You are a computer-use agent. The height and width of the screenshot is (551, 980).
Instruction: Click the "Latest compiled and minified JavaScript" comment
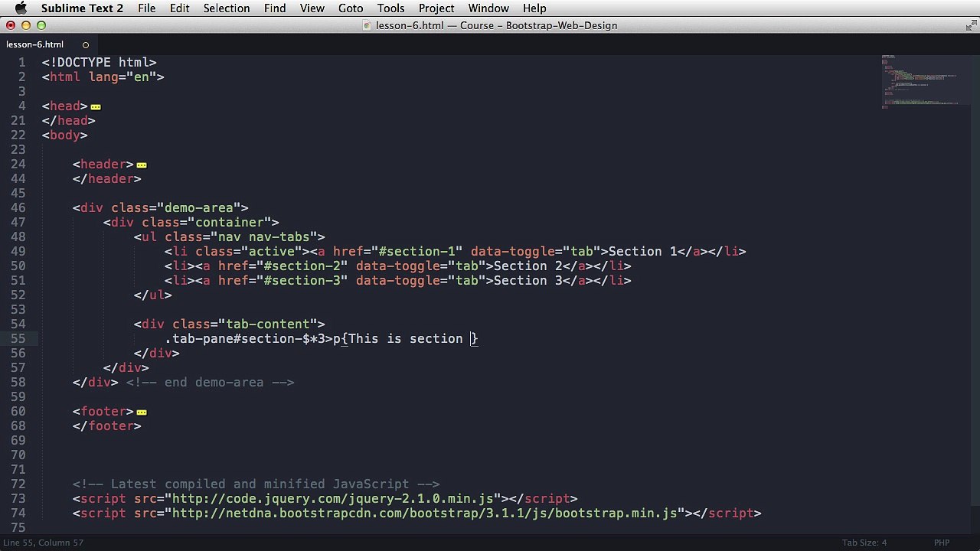tap(256, 484)
